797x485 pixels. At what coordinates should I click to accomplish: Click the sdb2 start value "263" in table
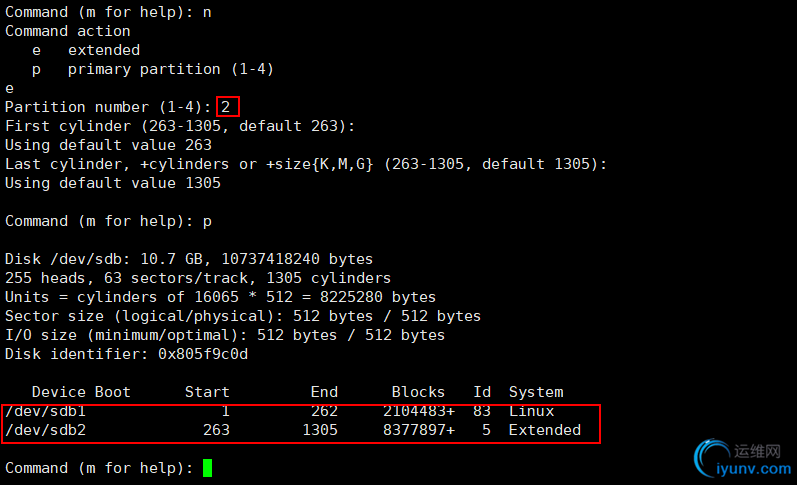click(x=217, y=430)
